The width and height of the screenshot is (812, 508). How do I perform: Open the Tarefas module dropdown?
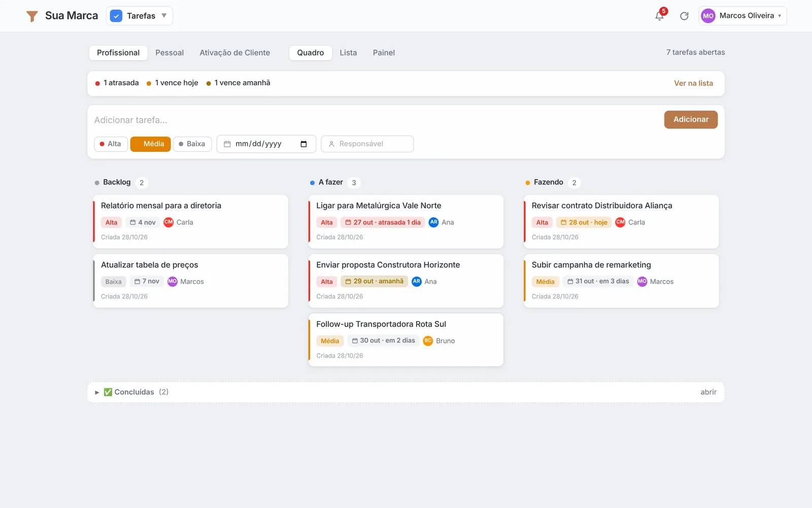[x=140, y=16]
